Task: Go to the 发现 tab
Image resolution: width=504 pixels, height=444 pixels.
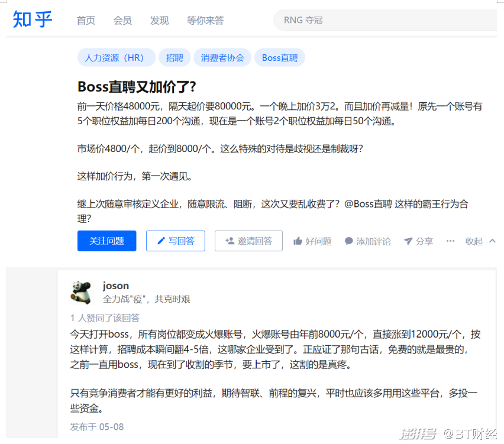Action: click(159, 21)
